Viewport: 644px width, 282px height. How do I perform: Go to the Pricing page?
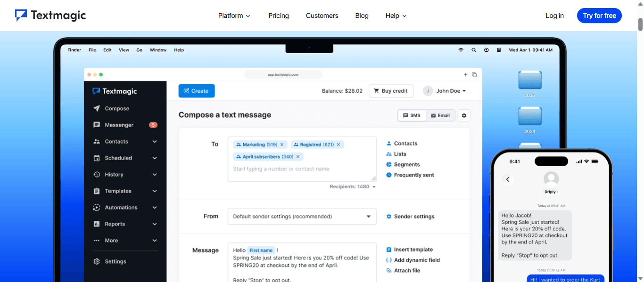pyautogui.click(x=279, y=16)
